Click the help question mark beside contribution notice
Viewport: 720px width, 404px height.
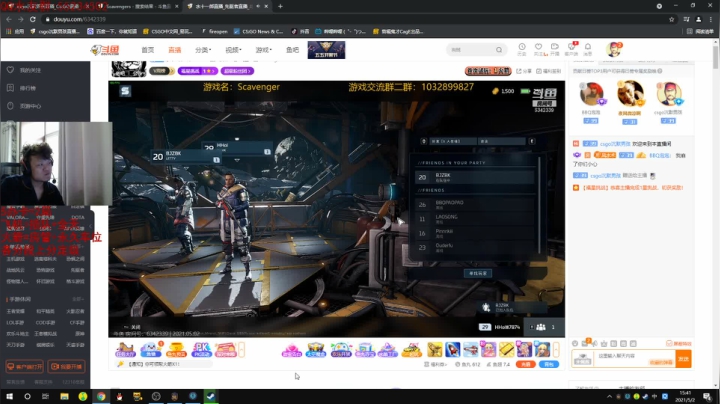[x=660, y=71]
